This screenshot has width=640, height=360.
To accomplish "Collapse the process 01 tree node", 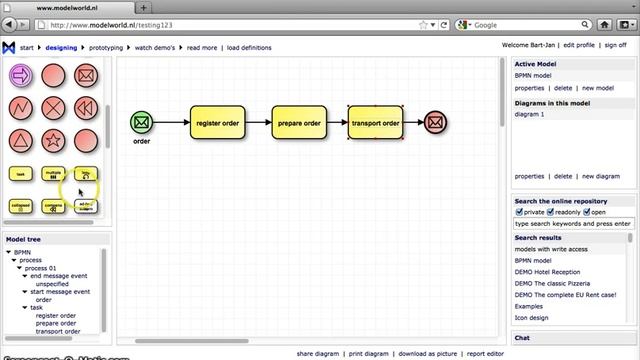I will [19, 268].
